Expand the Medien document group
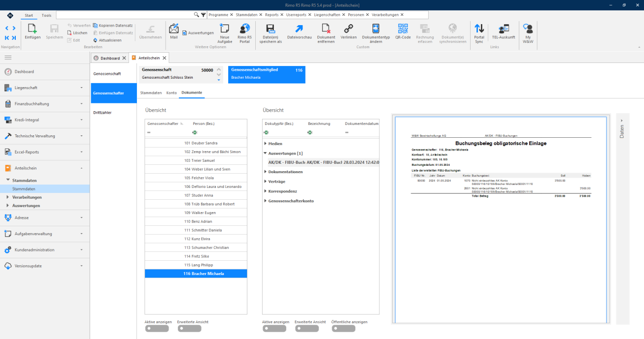This screenshot has width=644, height=339. [265, 144]
